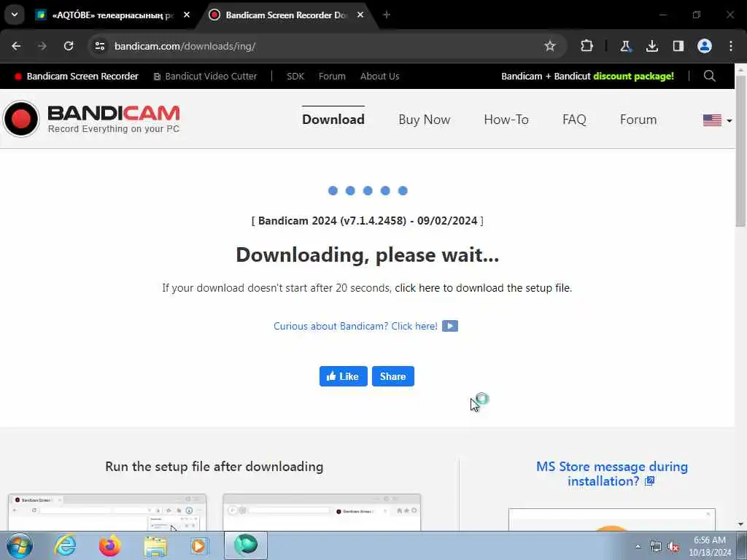Open the tab search chevron dropdown
Viewport: 747px width, 560px height.
pyautogui.click(x=15, y=15)
